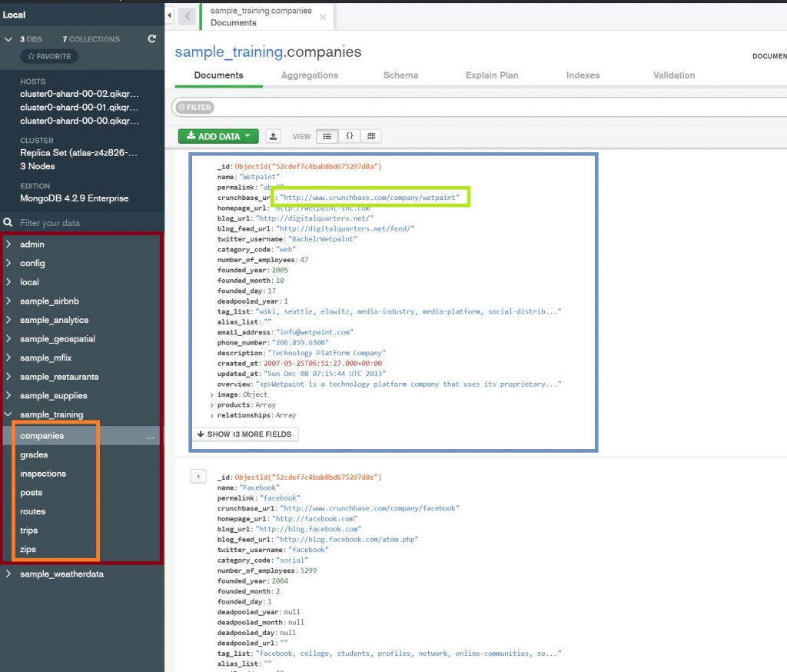The height and width of the screenshot is (672, 787).
Task: Click the MongoDB 4.2.9 Enterprise edition text
Action: (x=75, y=198)
